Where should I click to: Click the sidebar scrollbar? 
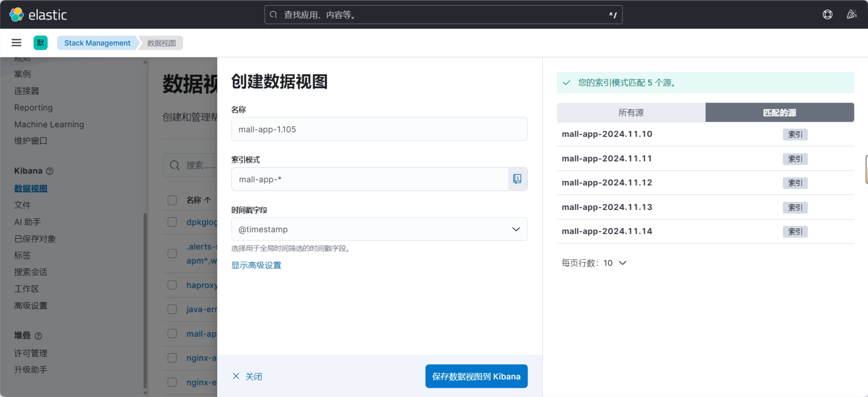point(145,300)
